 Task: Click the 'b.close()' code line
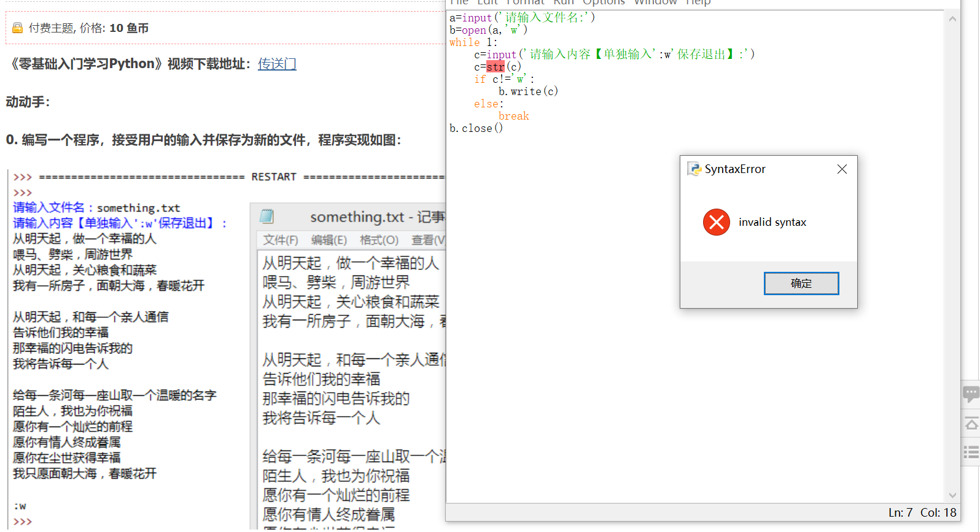coord(476,128)
